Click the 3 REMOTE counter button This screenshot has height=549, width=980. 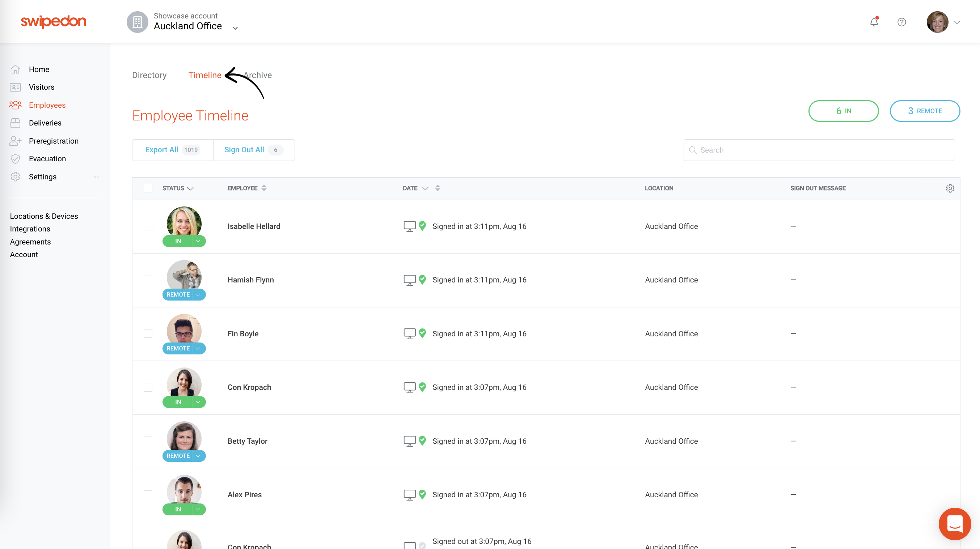[x=925, y=111]
